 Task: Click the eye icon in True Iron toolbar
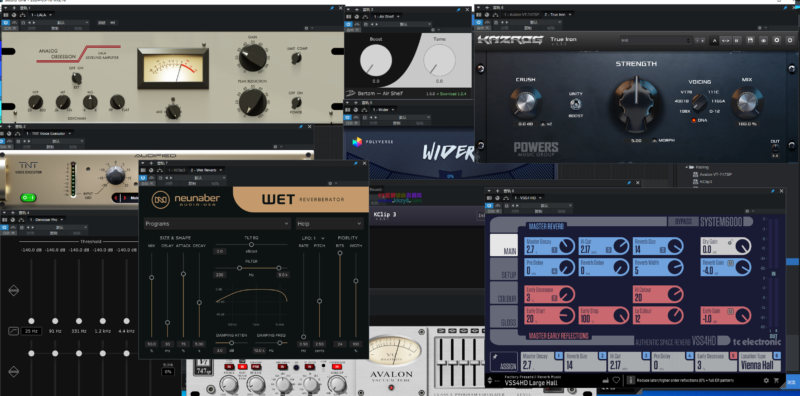(x=763, y=40)
